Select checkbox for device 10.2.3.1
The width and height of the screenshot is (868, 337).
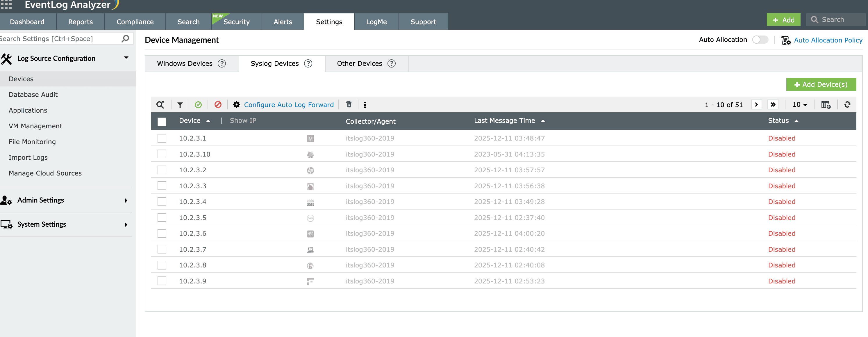pyautogui.click(x=162, y=138)
